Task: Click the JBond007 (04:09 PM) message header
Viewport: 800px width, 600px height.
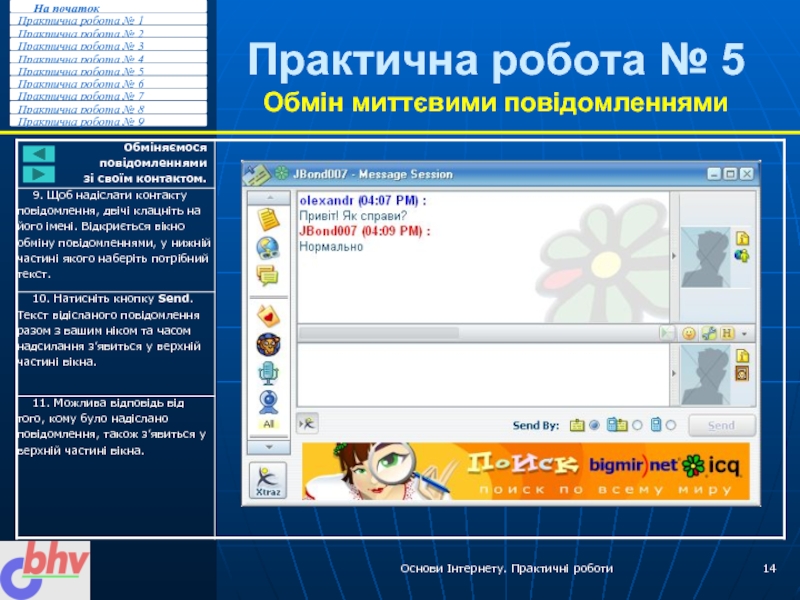Action: [x=365, y=231]
